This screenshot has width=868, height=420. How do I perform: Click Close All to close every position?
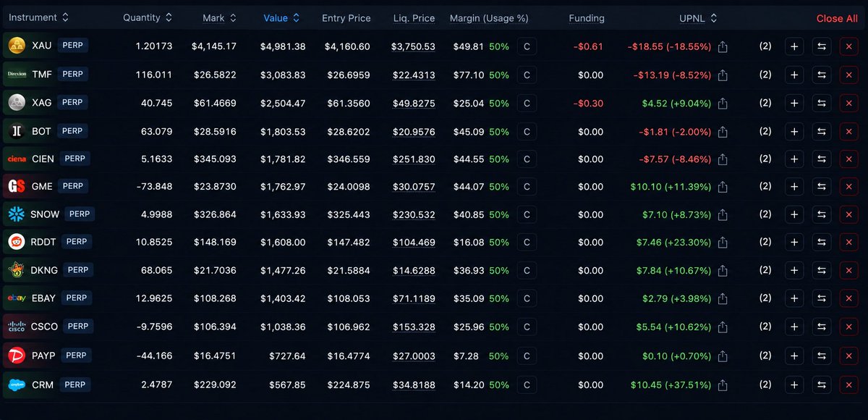pyautogui.click(x=837, y=18)
